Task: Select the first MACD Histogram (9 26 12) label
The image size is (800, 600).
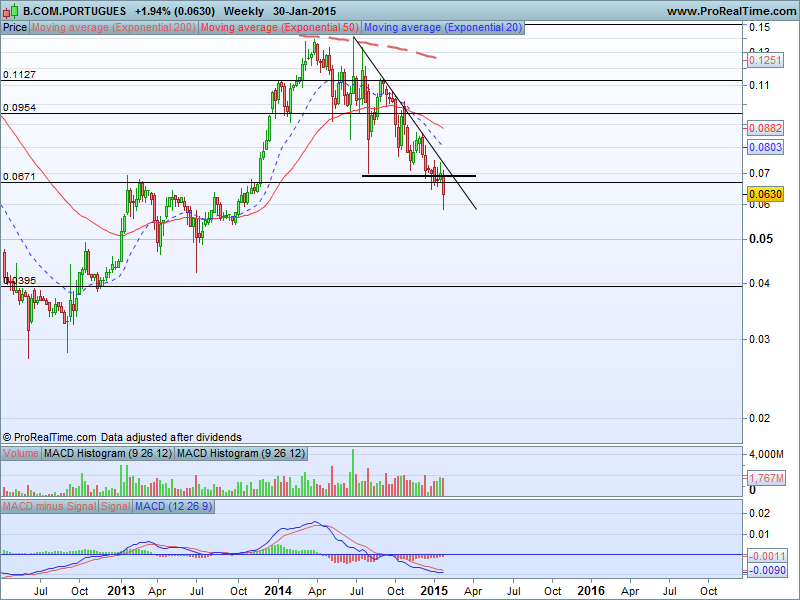Action: pos(108,453)
